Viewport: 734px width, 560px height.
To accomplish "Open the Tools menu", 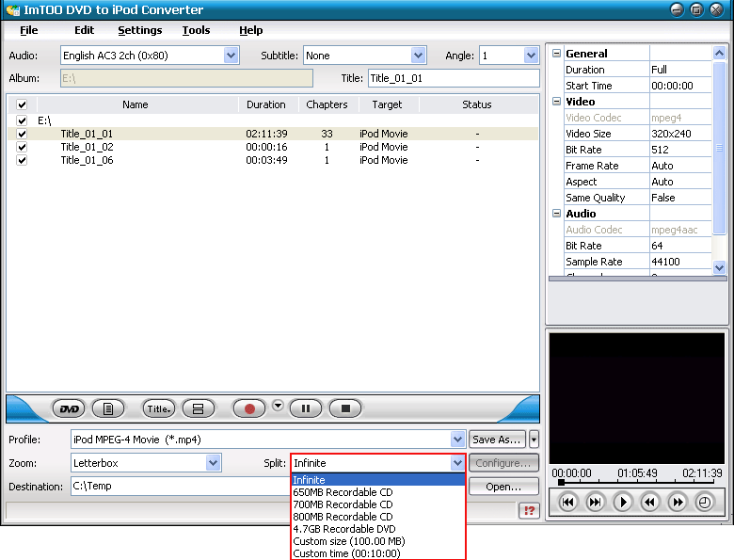I will 196,30.
